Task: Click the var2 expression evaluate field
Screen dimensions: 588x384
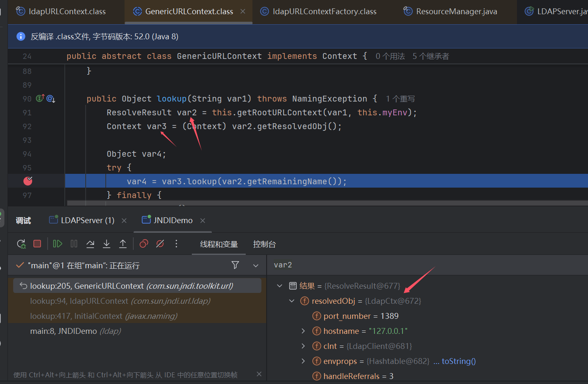Action: (428, 265)
